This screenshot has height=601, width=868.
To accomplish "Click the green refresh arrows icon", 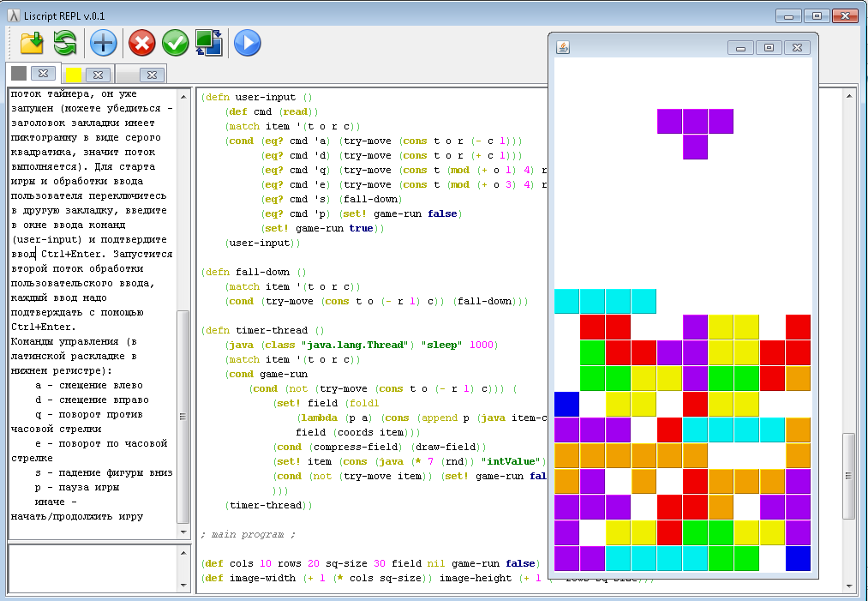I will 65,42.
